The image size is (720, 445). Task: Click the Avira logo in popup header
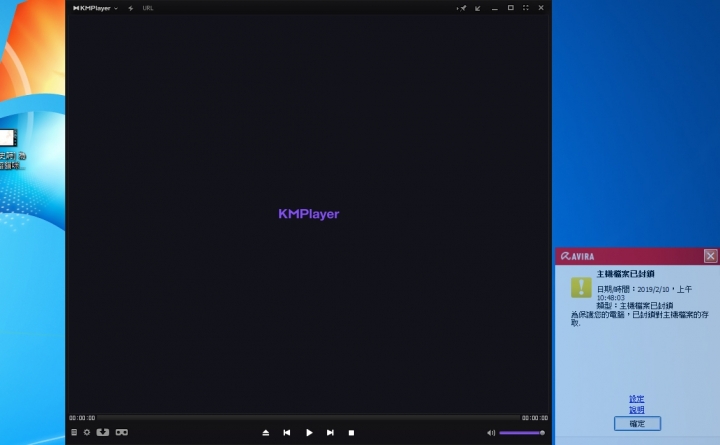(x=577, y=256)
